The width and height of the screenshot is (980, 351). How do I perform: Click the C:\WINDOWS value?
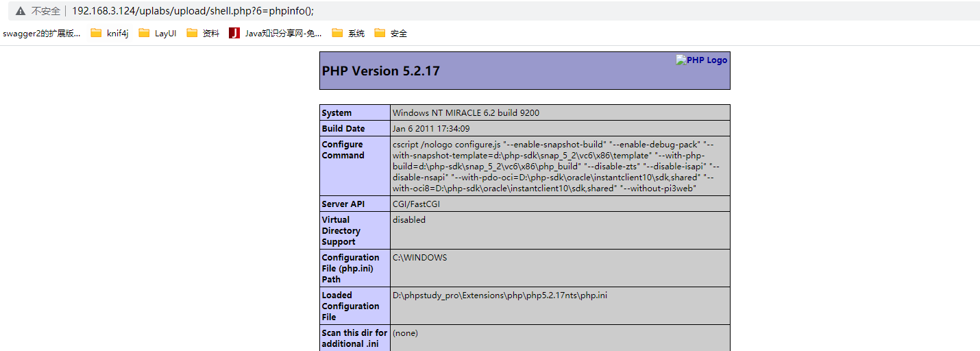[x=419, y=258]
